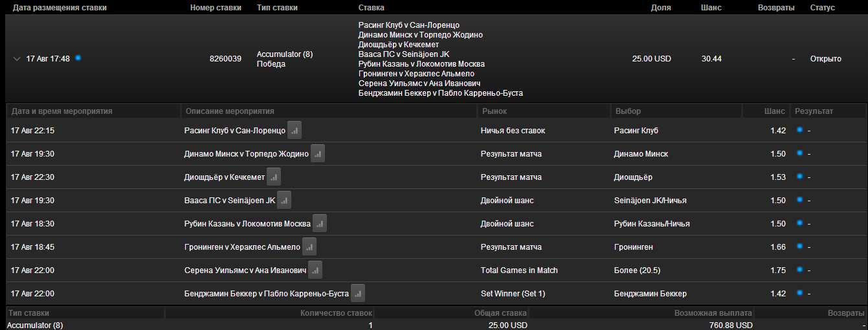
Task: Click Описание мероприятия column header
Action: tap(230, 111)
